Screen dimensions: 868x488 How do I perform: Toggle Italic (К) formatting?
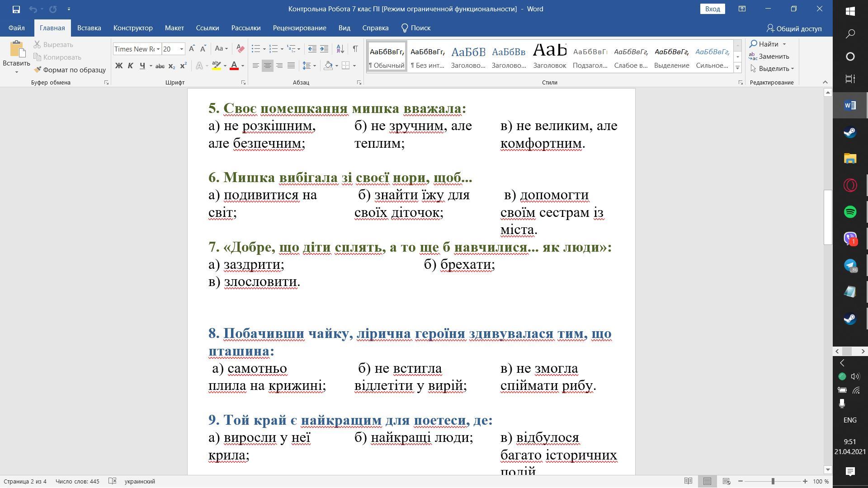tap(131, 66)
